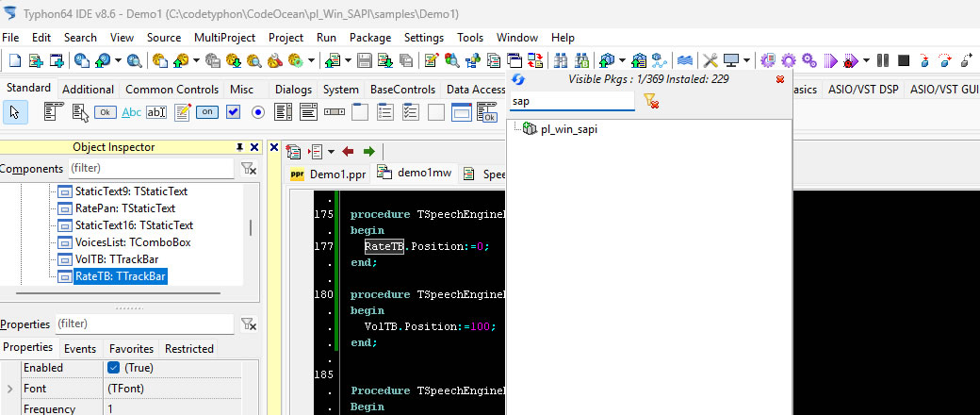980x415 pixels.
Task: Select the TCheckBox component in palette
Action: (233, 112)
